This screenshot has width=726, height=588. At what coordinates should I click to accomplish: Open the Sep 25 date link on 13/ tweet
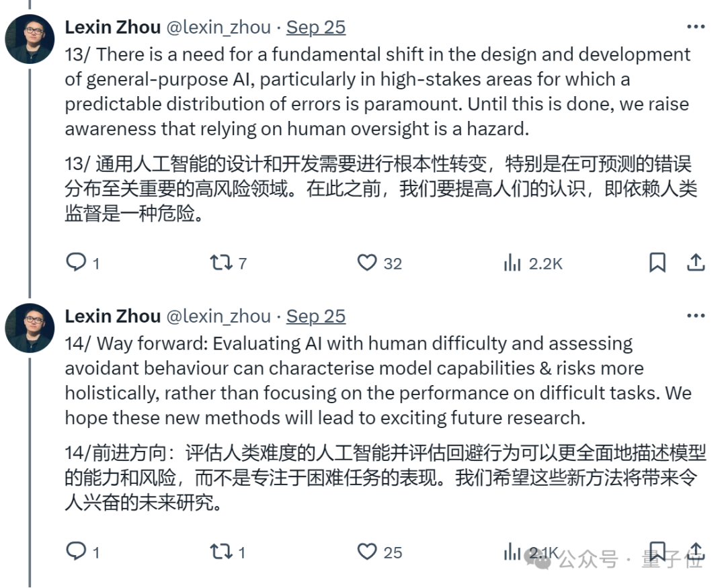click(x=315, y=28)
